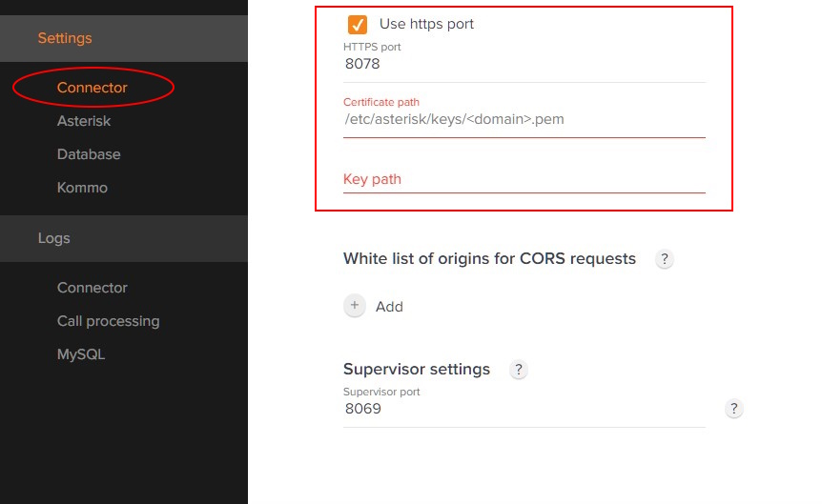Click the plus icon to add origin
This screenshot has height=504, width=822.
click(x=355, y=306)
